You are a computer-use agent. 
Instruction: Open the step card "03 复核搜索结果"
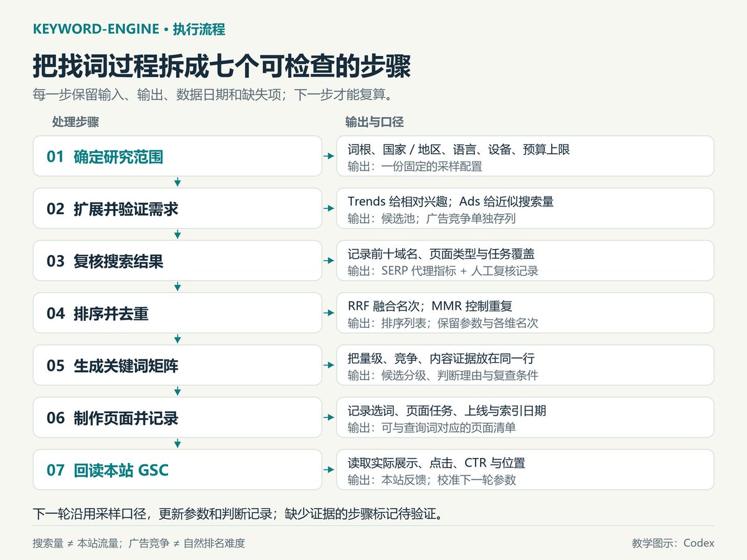coord(177,261)
